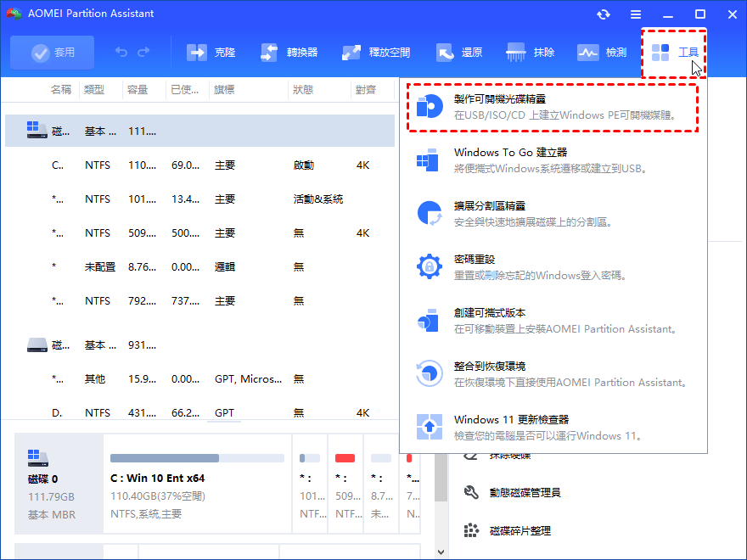The height and width of the screenshot is (560, 747).
Task: Click the 類型 column header
Action: 94,90
